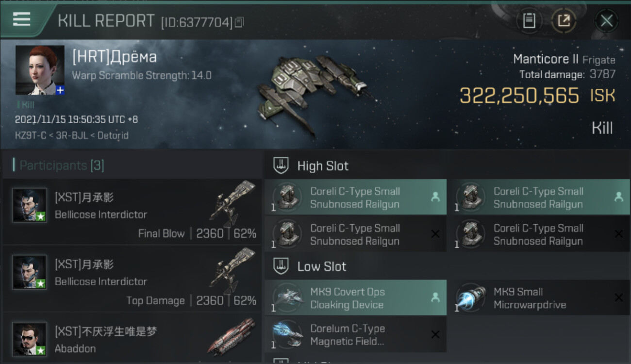
Task: Select Top Damage Bellicose Interdictor participant
Action: [132, 279]
